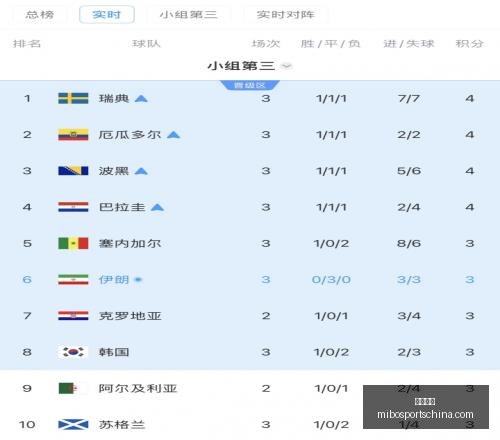Click the 球队 column header
500x440 pixels.
point(146,44)
